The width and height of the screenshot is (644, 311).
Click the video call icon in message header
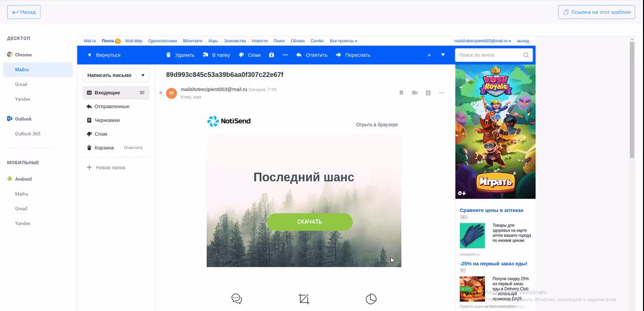pos(415,93)
